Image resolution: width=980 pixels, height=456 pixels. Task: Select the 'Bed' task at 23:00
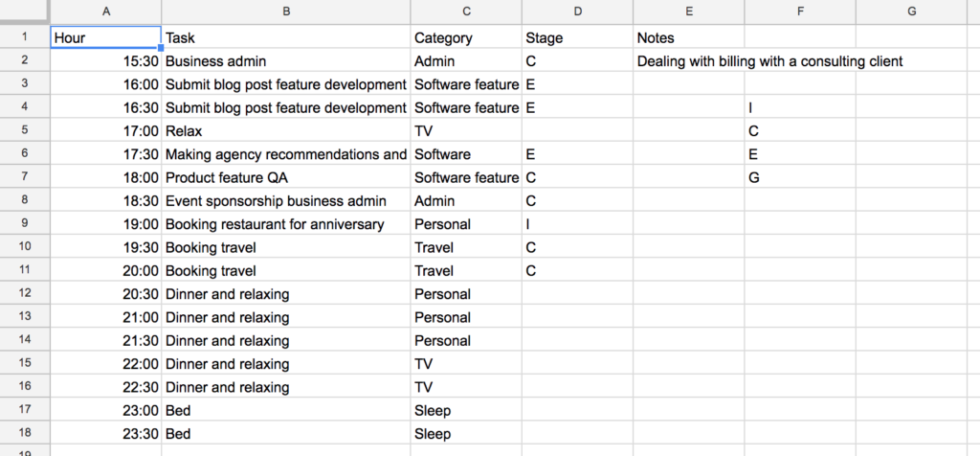(x=286, y=410)
